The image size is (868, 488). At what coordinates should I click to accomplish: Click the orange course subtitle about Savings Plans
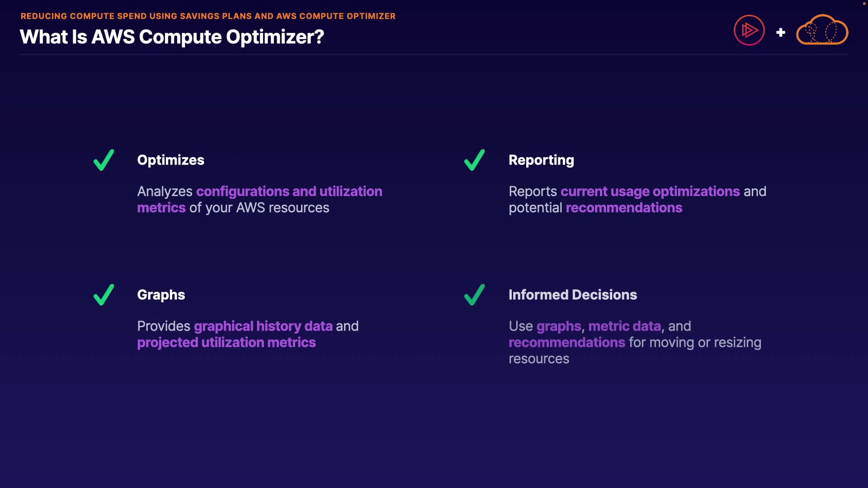(208, 16)
